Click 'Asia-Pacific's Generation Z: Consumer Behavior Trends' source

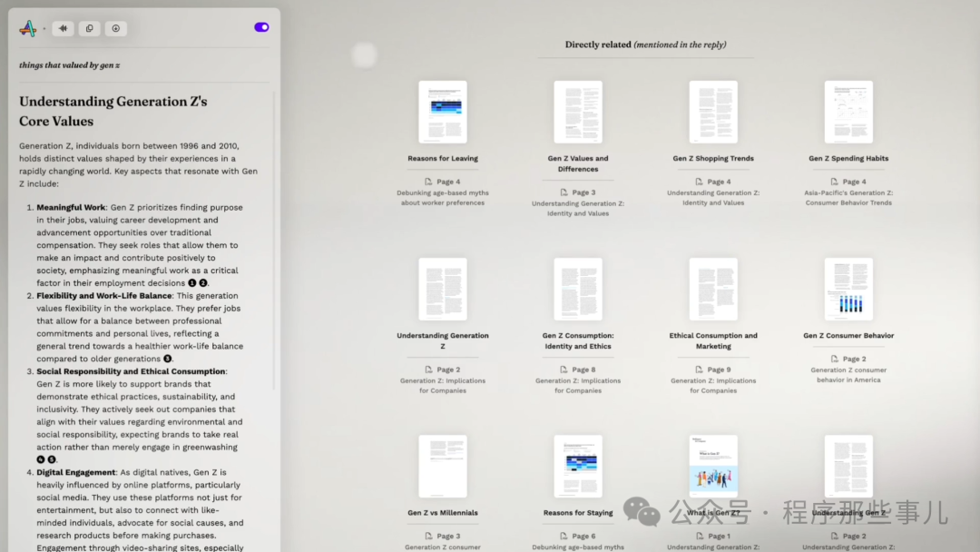848,198
